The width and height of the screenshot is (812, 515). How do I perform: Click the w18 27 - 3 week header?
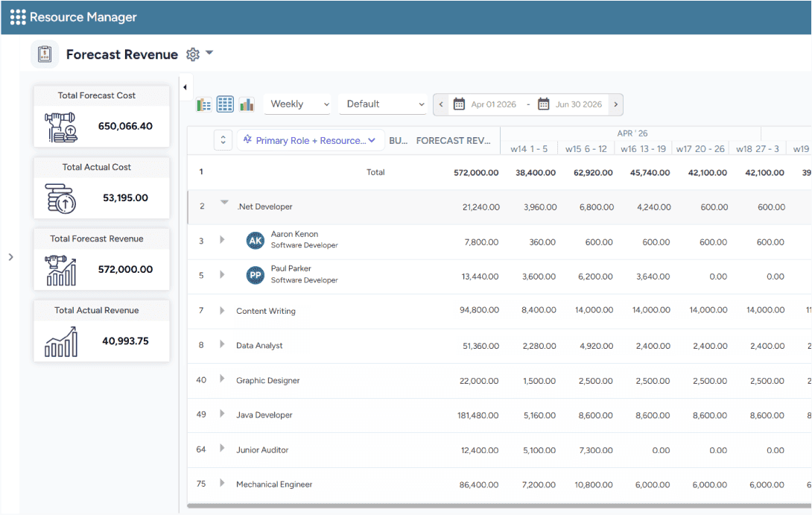757,149
